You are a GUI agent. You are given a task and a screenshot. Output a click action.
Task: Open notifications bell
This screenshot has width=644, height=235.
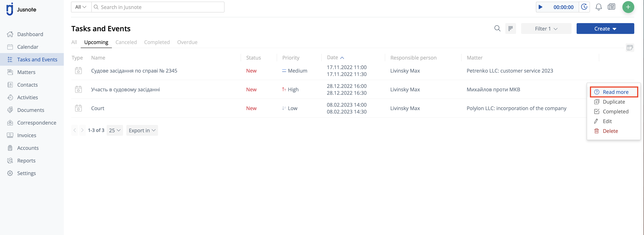coord(598,7)
